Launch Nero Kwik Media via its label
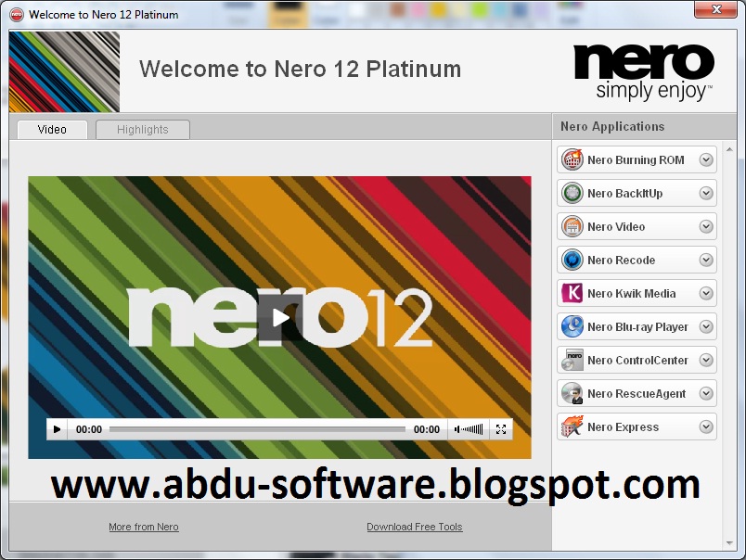Image resolution: width=746 pixels, height=560 pixels. [x=631, y=293]
